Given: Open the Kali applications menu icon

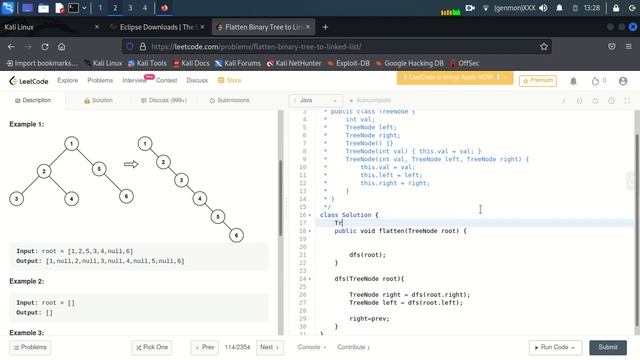Looking at the screenshot, I should pyautogui.click(x=8, y=8).
